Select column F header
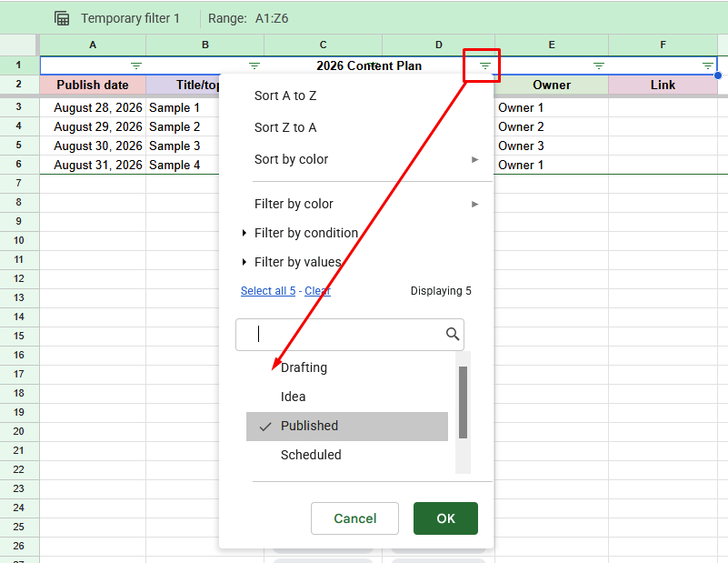This screenshot has height=563, width=728. (x=663, y=45)
